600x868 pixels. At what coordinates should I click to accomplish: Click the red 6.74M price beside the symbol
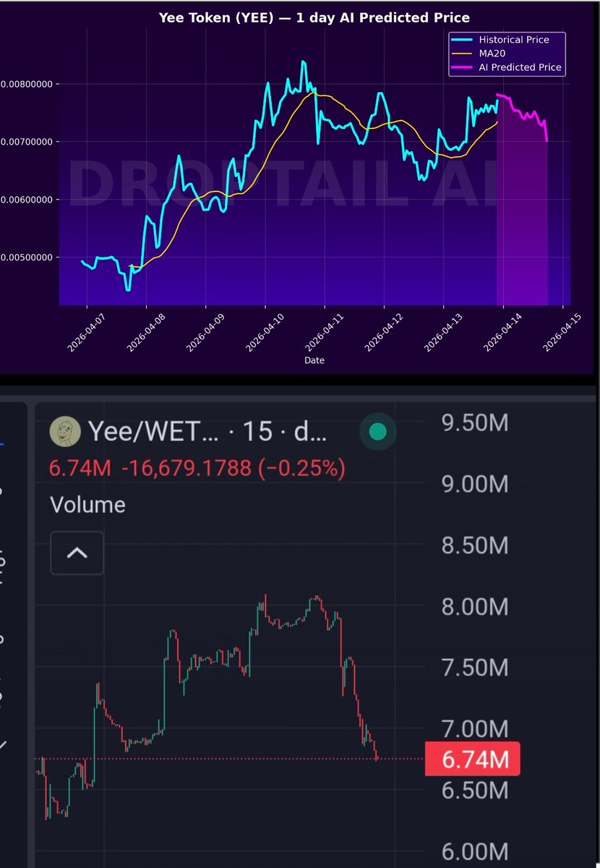[80, 468]
